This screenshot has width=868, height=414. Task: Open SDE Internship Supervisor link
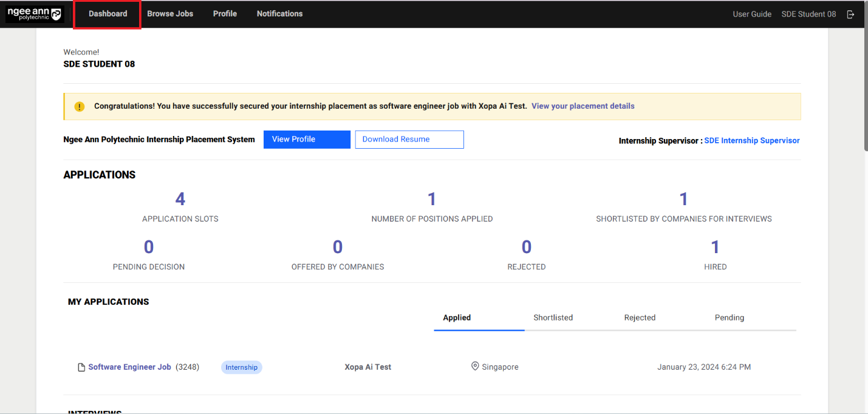click(751, 141)
